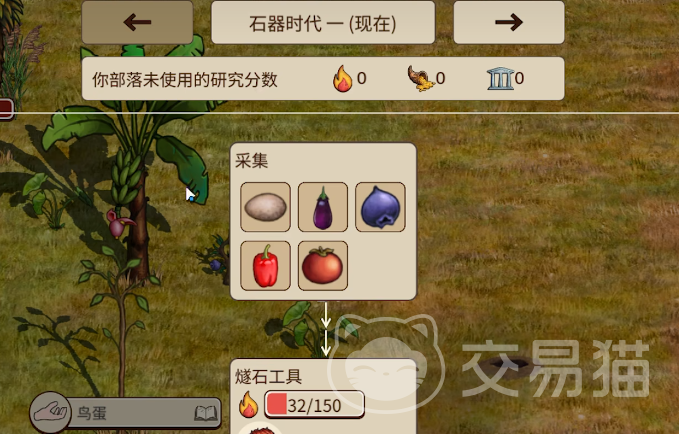The image size is (679, 434).
Task: Click the 石器时代 era title tab
Action: coord(323,23)
